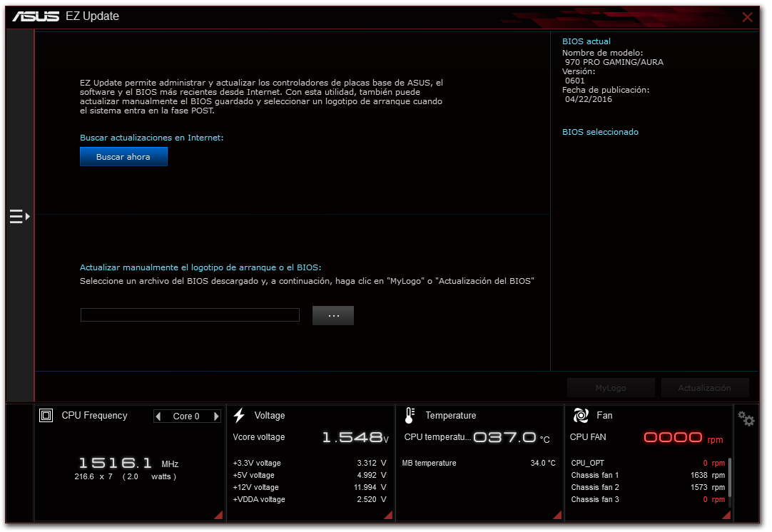Click the 'Temperature' panel title
The width and height of the screenshot is (772, 532).
pyautogui.click(x=451, y=416)
